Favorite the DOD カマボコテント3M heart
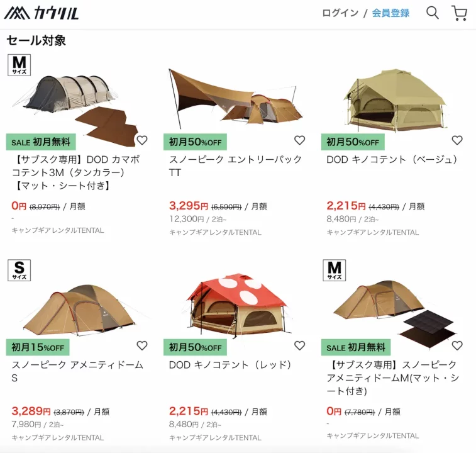The width and height of the screenshot is (476, 453). [x=142, y=140]
